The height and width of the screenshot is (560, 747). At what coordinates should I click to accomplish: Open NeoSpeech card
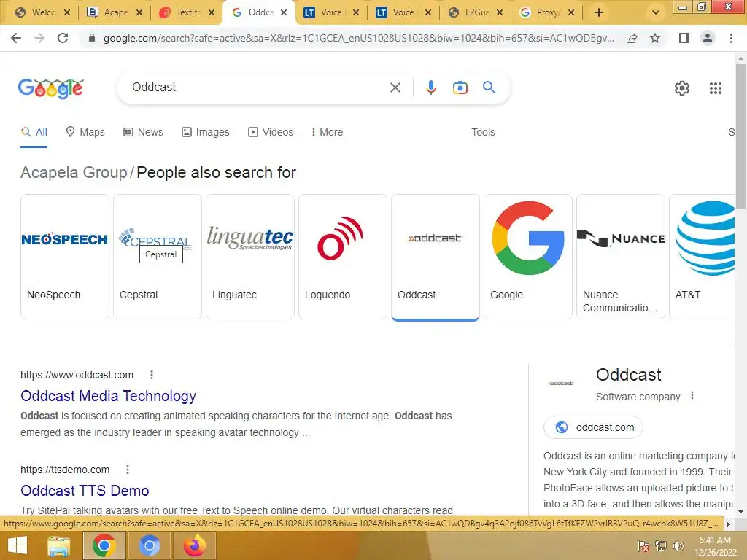65,257
